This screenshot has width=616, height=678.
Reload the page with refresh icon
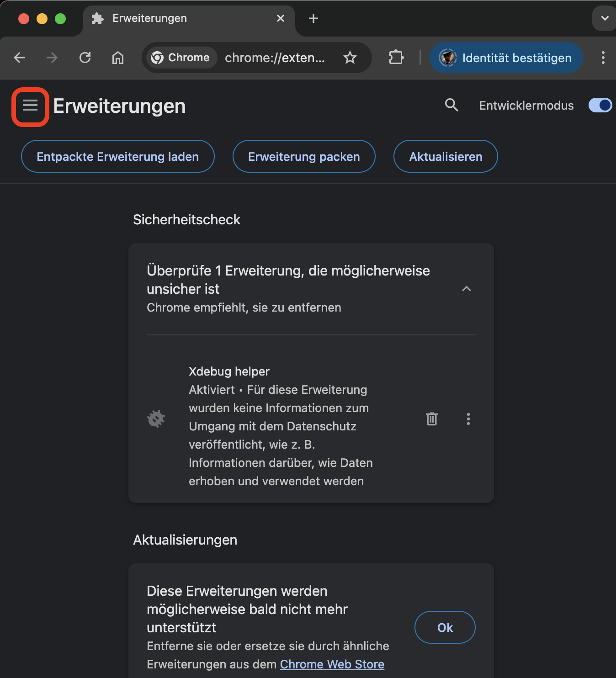85,58
